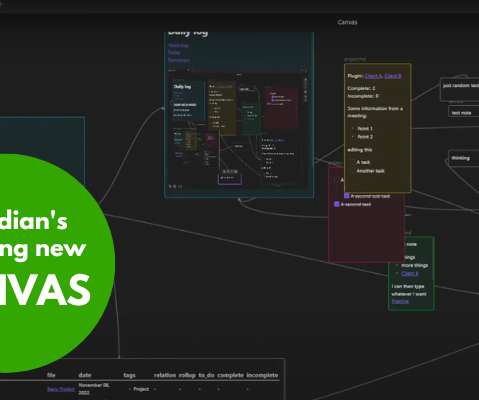Screen dimensions: 479x400
Task: Click the "file" column header
Action: (x=51, y=375)
